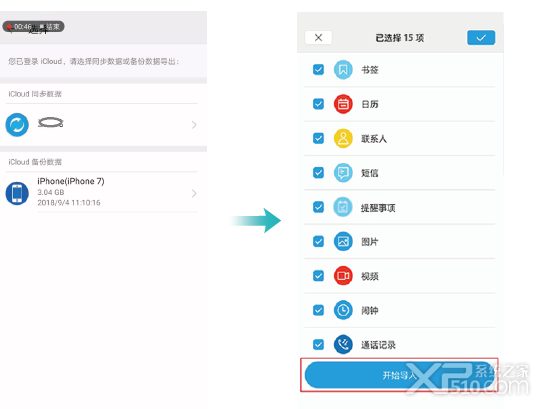543x409 pixels.
Task: Click the reminders (提醒事项) icon
Action: 343,207
